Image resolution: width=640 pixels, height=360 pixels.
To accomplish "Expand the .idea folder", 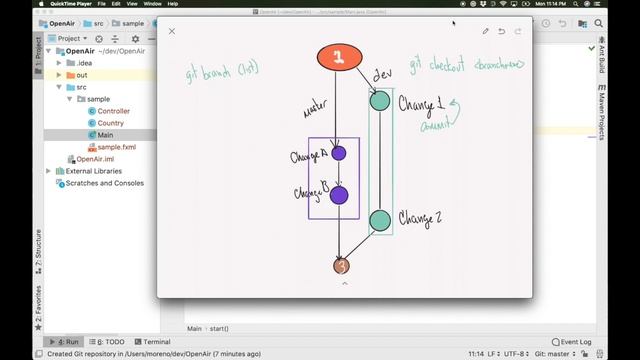I will 59,63.
